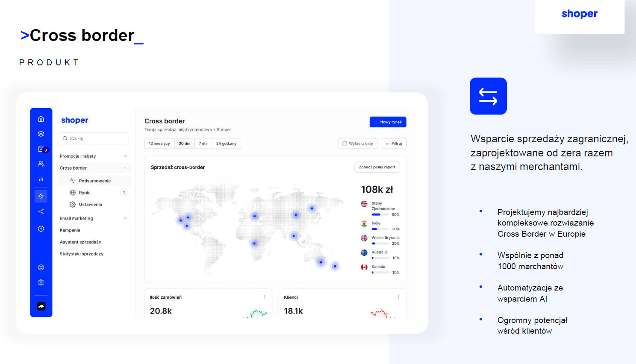The height and width of the screenshot is (364, 636).
Task: Click Zobacz pełny raport button
Action: pyautogui.click(x=377, y=167)
